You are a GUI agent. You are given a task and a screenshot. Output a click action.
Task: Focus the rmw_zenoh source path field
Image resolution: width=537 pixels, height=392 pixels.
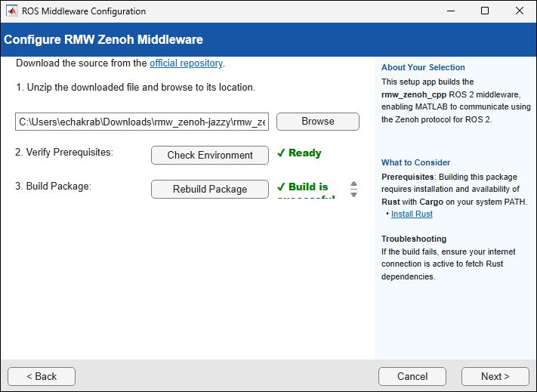[x=142, y=122]
